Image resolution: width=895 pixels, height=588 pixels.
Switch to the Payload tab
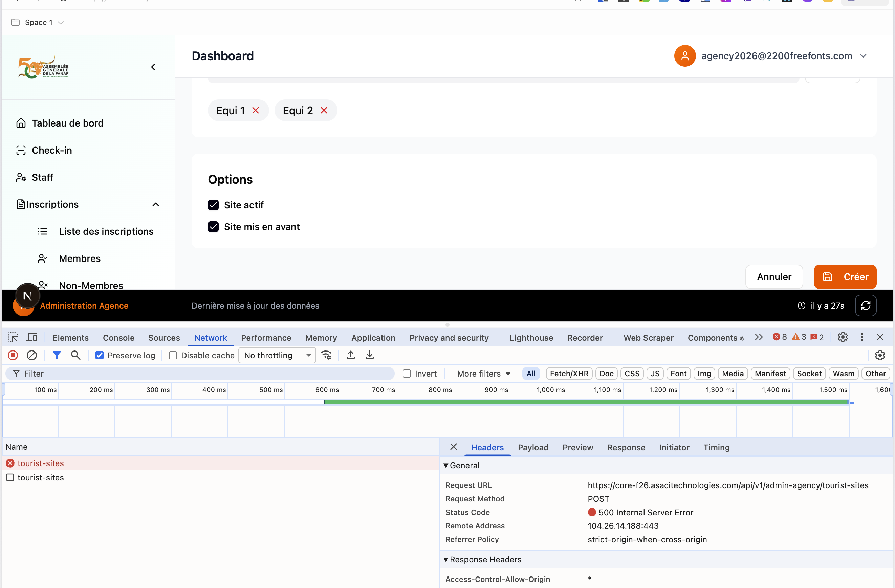pos(533,447)
